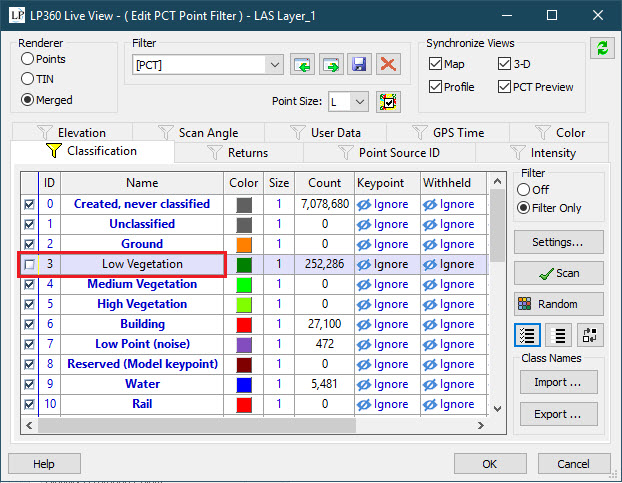Viewport: 622px width, 483px height.
Task: Uncheck the Ground class checkbox
Action: point(29,245)
